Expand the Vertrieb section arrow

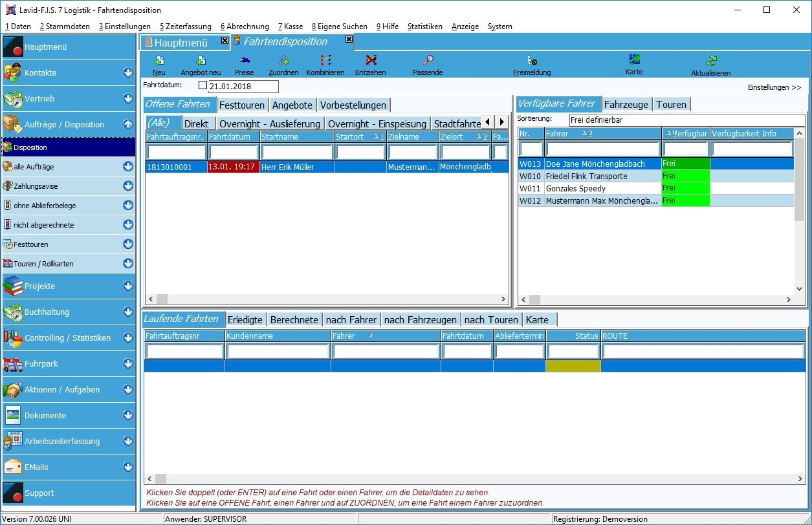(128, 98)
